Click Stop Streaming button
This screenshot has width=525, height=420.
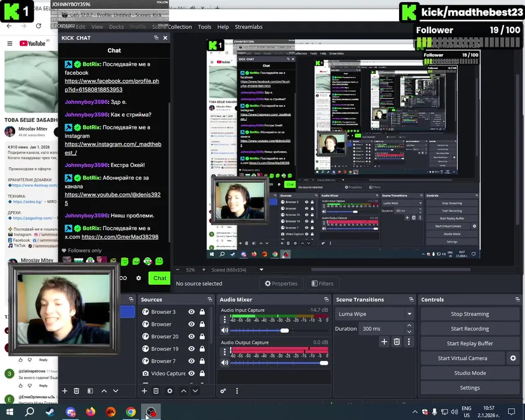tap(470, 314)
